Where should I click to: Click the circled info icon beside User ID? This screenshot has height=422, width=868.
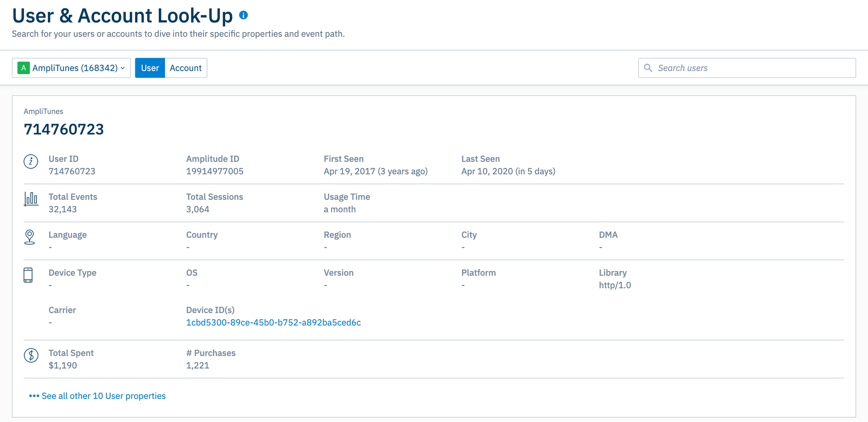point(30,161)
